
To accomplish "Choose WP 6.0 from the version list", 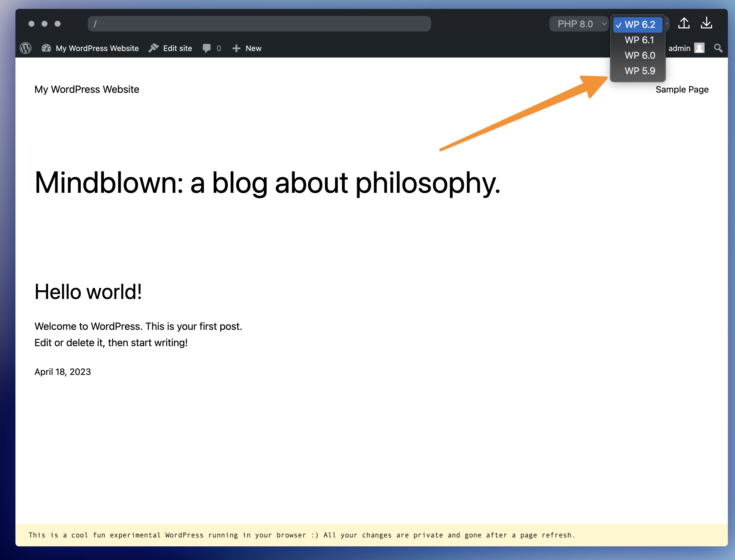I will click(x=638, y=55).
